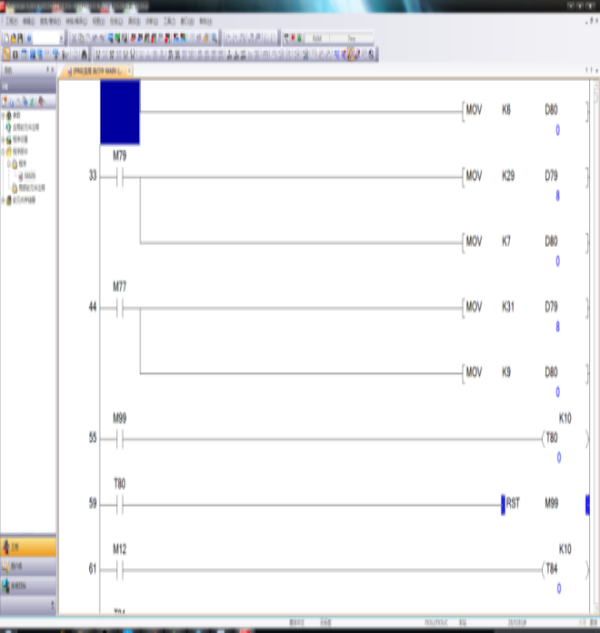Click the Save Project toolbar icon
This screenshot has width=600, height=633.
coord(19,37)
